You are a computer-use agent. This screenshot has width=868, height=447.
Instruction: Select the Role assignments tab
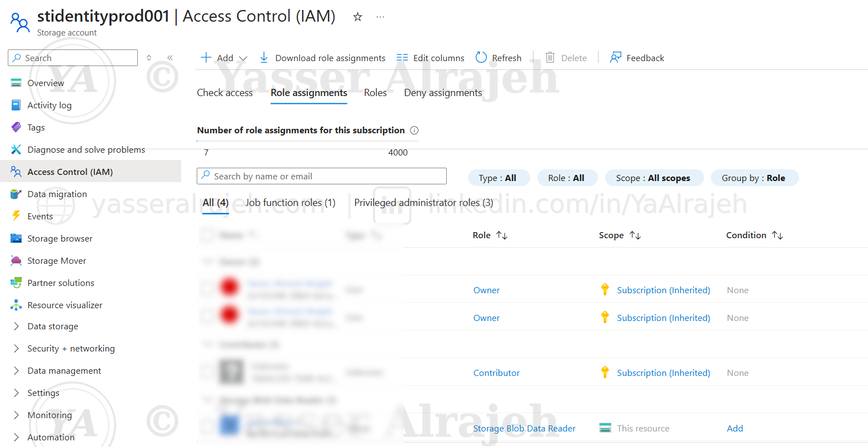pos(309,93)
